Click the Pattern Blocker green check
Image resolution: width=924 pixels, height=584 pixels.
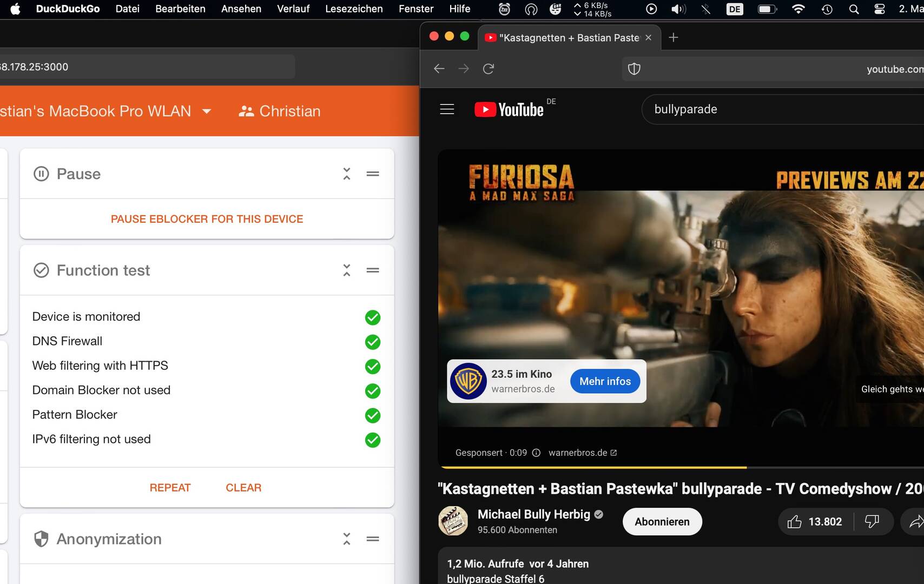[x=373, y=415]
